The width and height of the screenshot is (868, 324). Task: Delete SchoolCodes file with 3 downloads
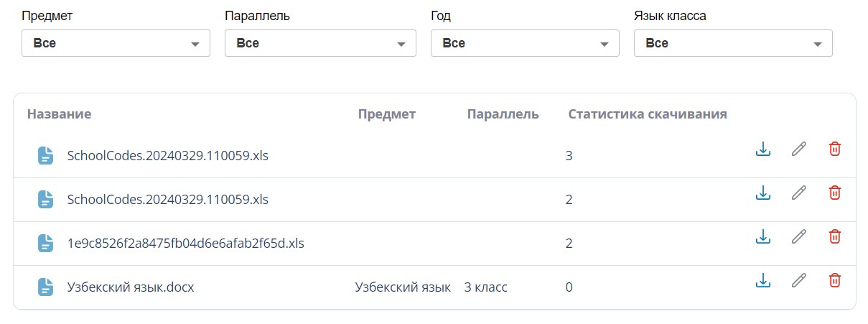tap(834, 149)
